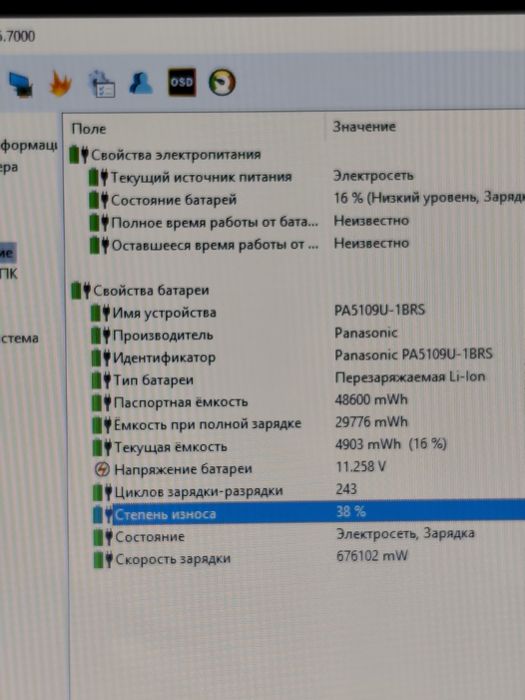This screenshot has width=525, height=700.
Task: Click the value 11.258 V
Action: [361, 467]
